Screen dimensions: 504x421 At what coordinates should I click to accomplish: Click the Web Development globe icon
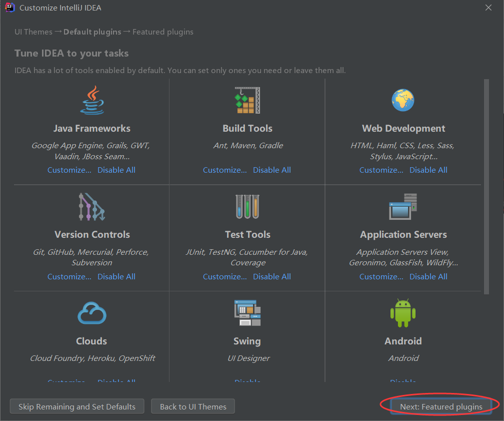point(403,100)
